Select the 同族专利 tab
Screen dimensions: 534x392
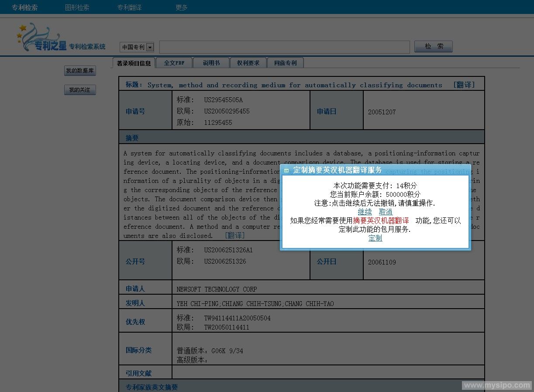285,63
